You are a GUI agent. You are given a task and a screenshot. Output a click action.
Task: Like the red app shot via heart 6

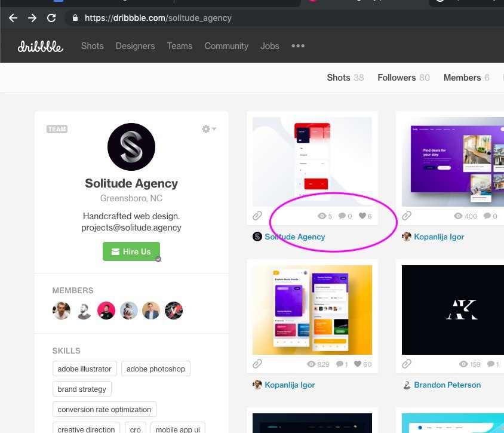coord(362,216)
